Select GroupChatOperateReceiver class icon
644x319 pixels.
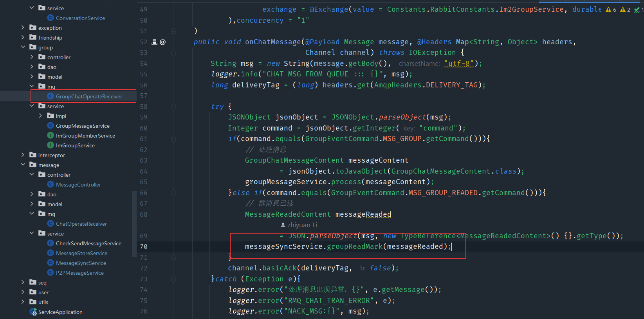(x=51, y=96)
